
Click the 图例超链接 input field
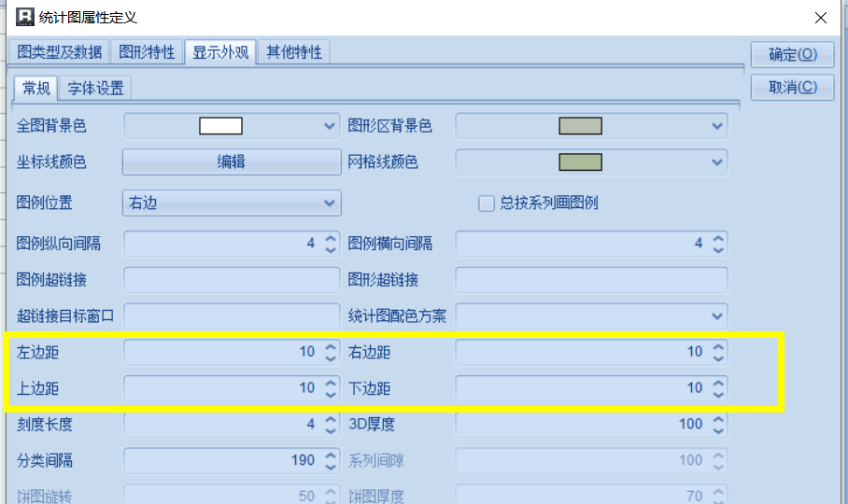[232, 280]
